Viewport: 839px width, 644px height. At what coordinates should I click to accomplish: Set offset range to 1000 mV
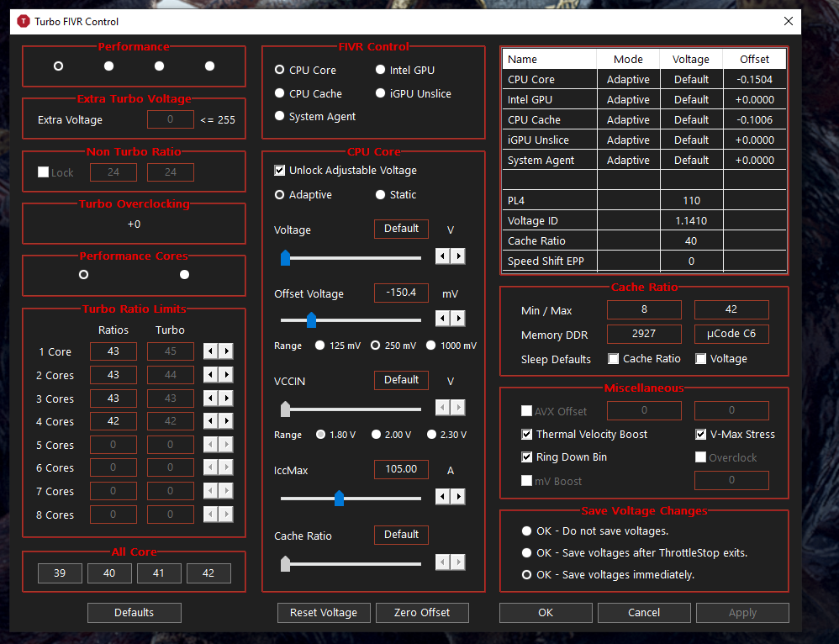click(451, 346)
